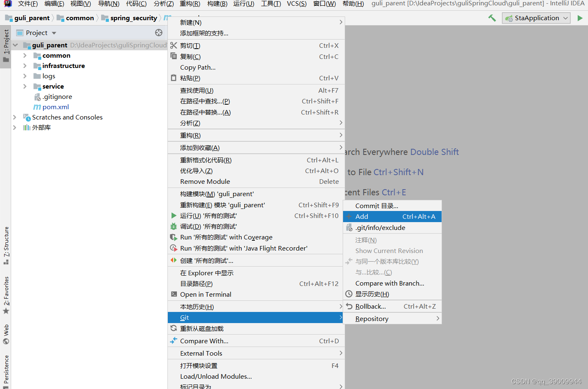Click the create test configuration icon
The image size is (588, 389).
tap(174, 260)
